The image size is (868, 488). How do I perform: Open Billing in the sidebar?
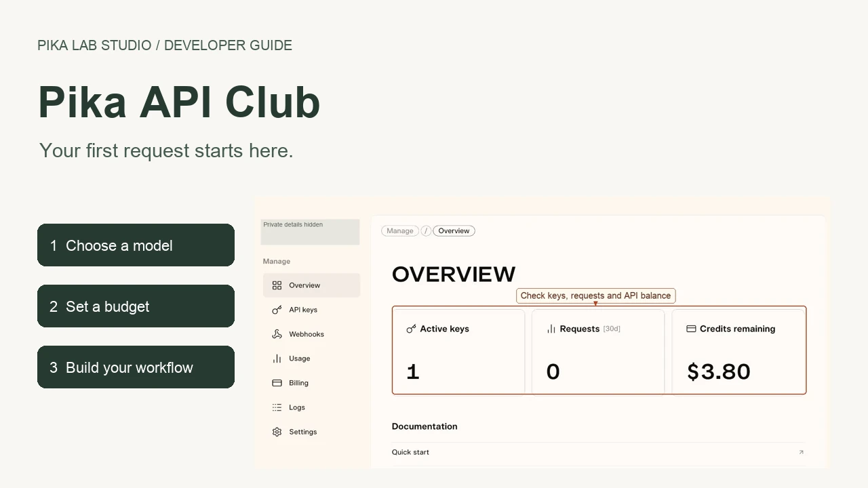(x=311, y=383)
